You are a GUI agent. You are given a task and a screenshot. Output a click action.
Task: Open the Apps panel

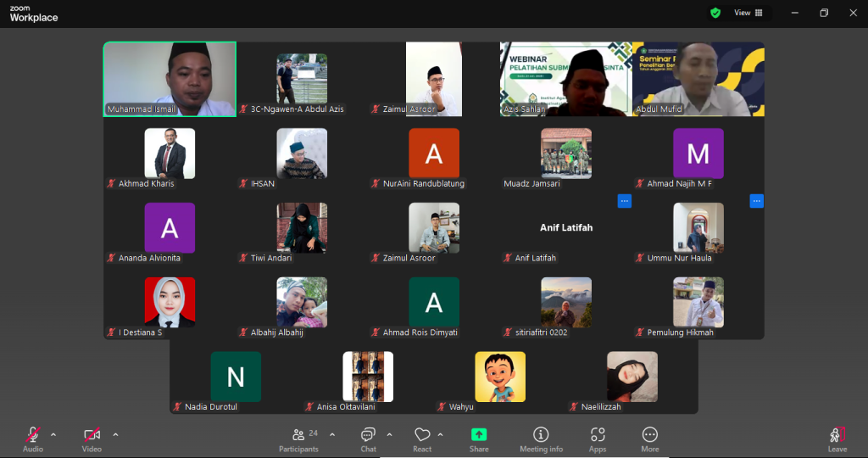(598, 438)
